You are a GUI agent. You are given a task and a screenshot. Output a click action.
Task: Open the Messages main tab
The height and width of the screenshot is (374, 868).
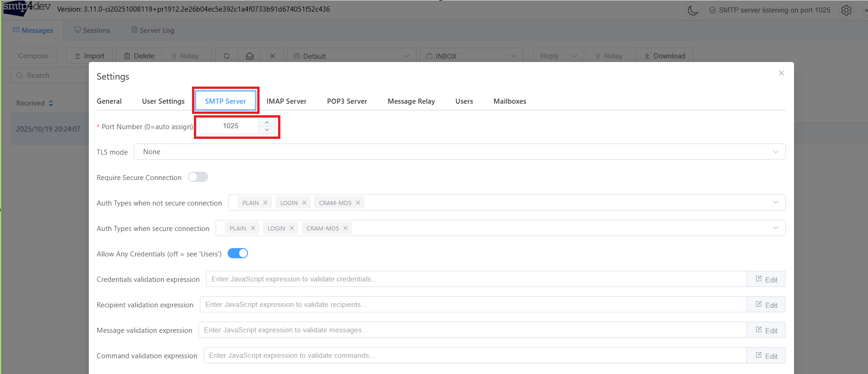point(33,30)
